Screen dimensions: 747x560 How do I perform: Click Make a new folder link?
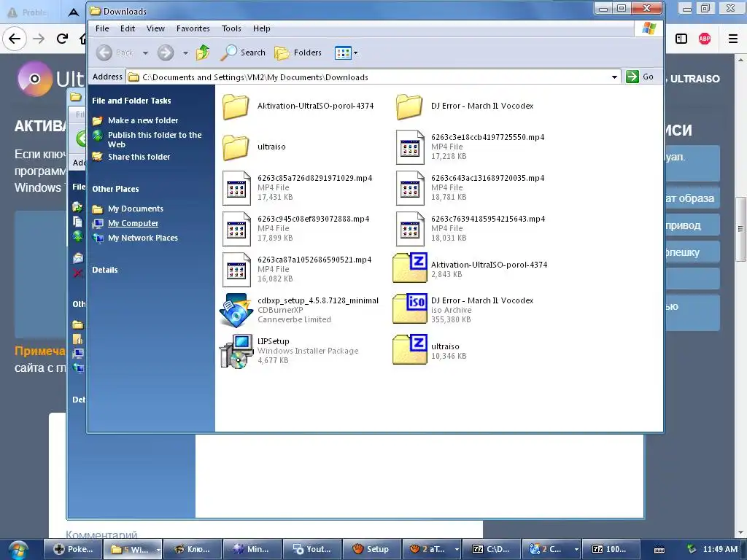(143, 120)
